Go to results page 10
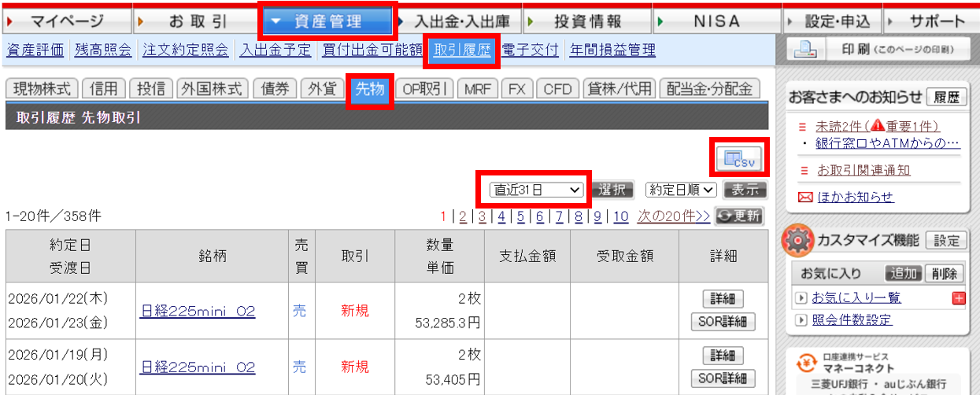 click(x=621, y=216)
